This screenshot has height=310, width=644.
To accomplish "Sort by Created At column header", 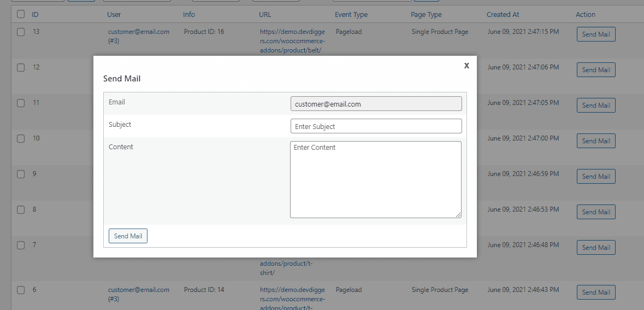I will click(503, 14).
